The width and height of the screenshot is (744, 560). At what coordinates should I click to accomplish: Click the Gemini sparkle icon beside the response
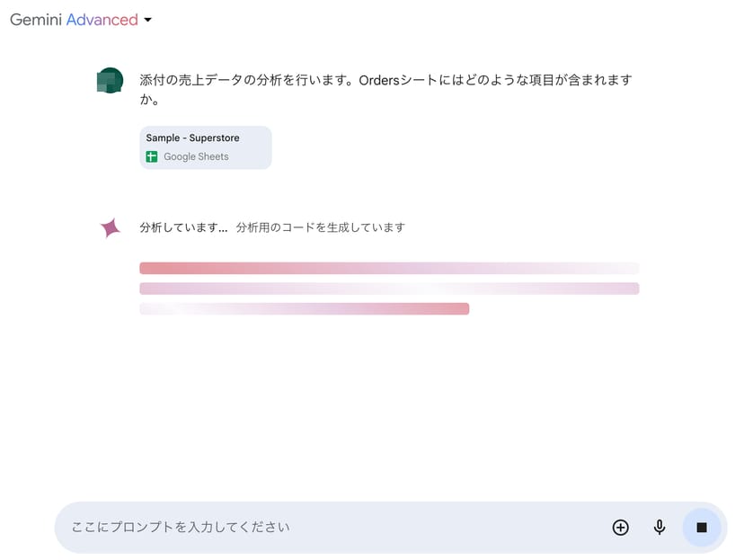[110, 228]
